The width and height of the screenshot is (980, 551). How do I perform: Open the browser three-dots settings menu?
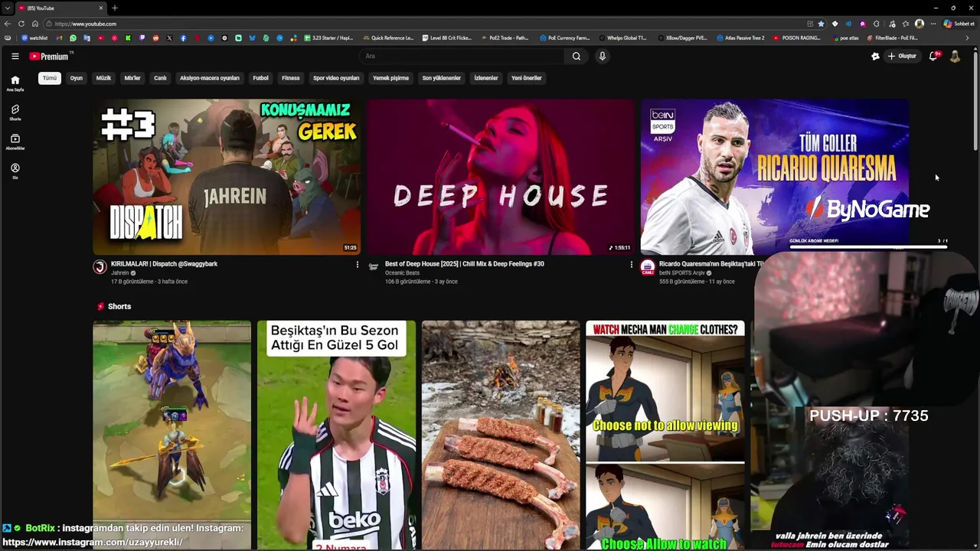[933, 24]
